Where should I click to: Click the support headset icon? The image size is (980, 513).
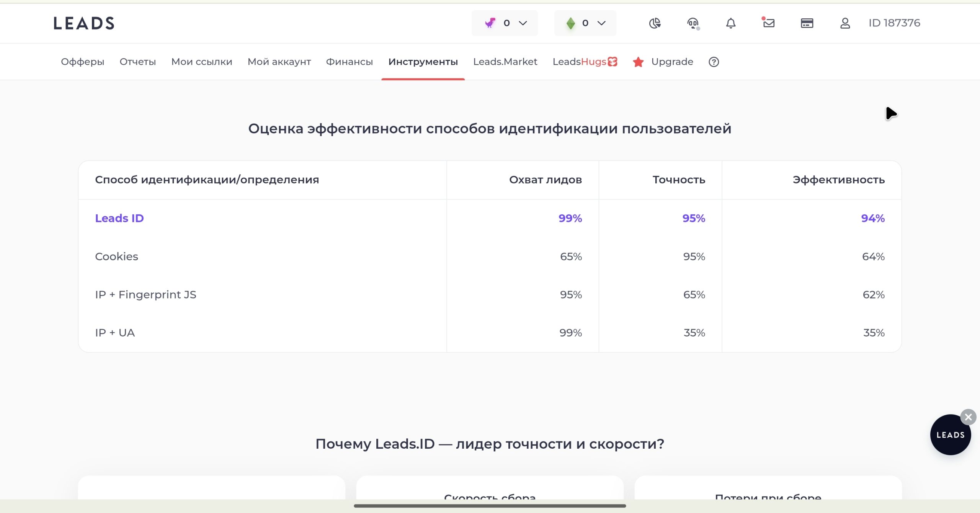pos(693,23)
